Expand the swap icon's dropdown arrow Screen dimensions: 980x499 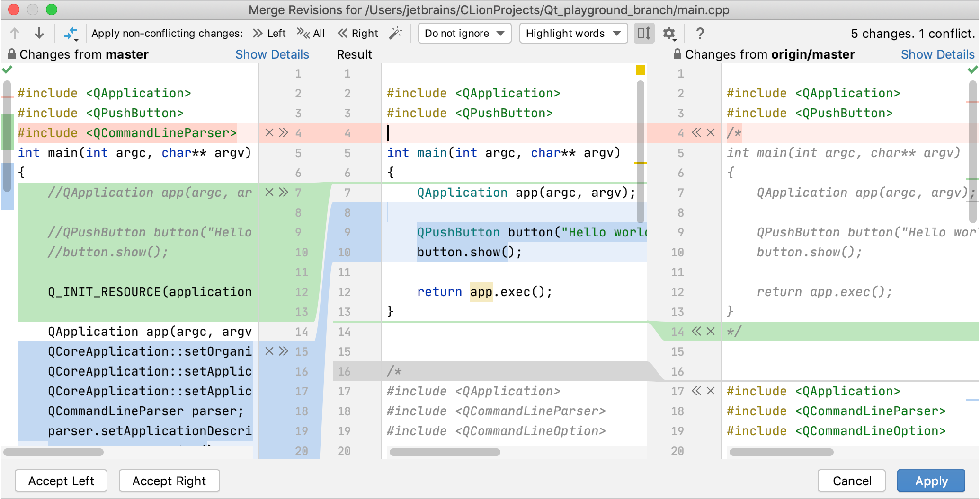[77, 41]
